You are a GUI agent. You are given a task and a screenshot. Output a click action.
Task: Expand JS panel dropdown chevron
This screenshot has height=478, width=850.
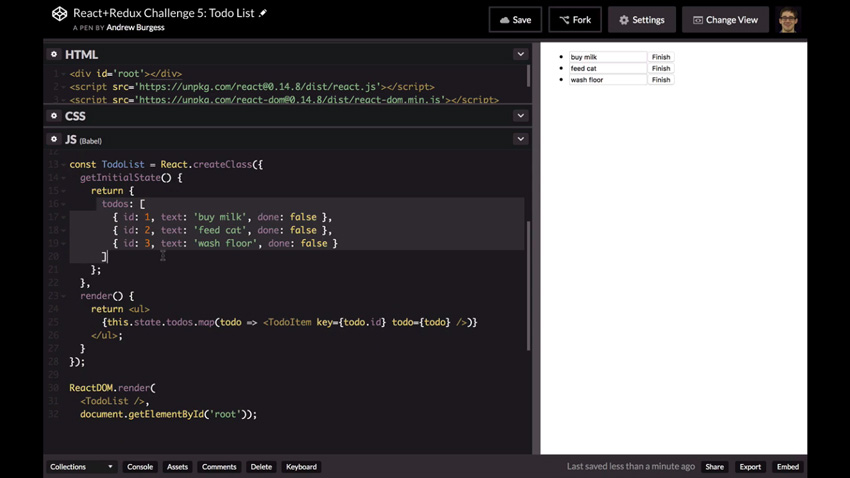coord(520,139)
